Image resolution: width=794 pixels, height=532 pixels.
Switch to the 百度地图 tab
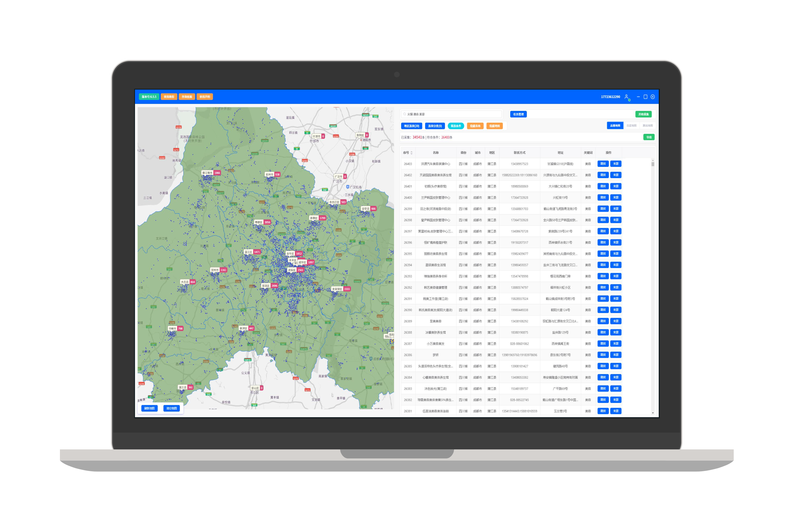click(x=631, y=125)
